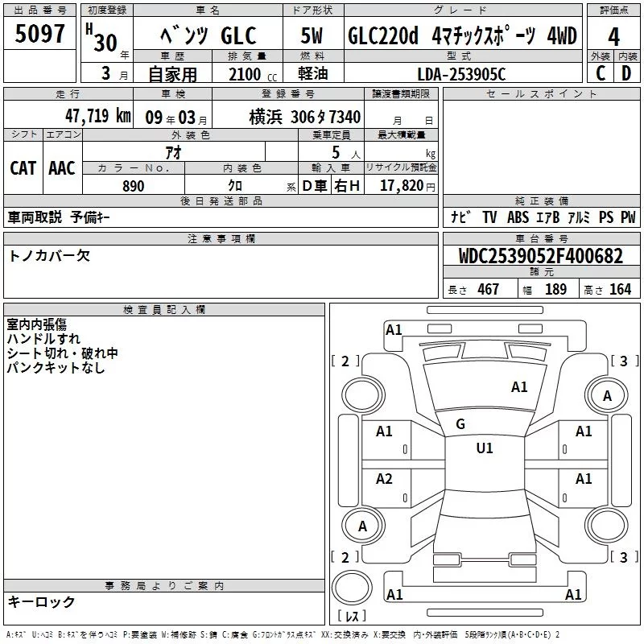Select the TV equipment entry

pyautogui.click(x=489, y=217)
